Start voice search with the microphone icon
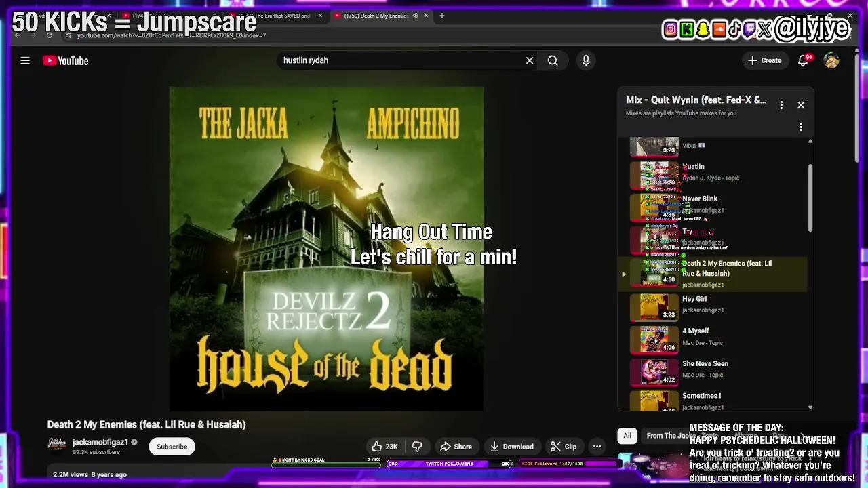 pyautogui.click(x=586, y=60)
